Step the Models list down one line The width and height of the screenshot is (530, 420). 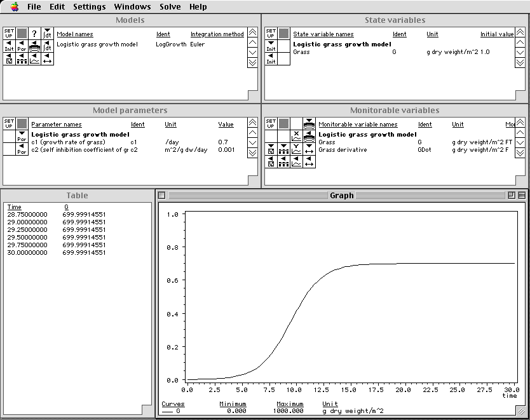coord(252,52)
